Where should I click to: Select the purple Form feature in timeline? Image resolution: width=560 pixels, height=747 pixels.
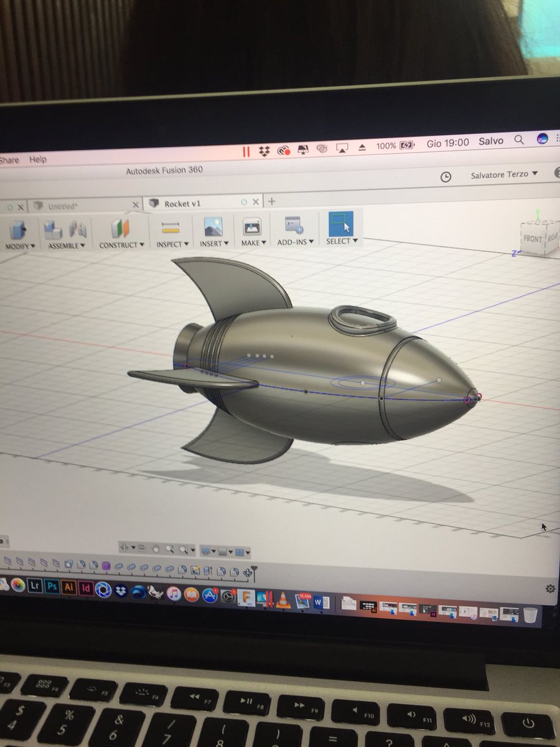pyautogui.click(x=106, y=566)
